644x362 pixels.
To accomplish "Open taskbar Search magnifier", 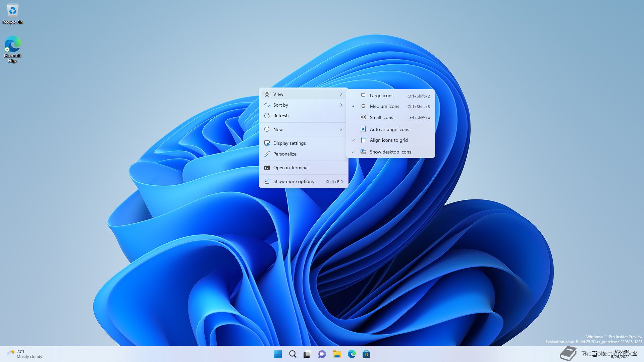I will pos(292,354).
